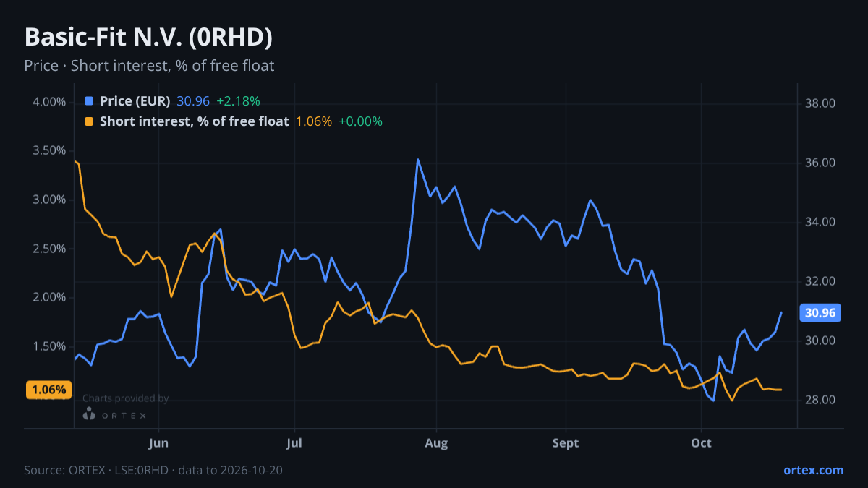The height and width of the screenshot is (488, 868).
Task: Click the 34.00 right axis label
Action: 820,222
